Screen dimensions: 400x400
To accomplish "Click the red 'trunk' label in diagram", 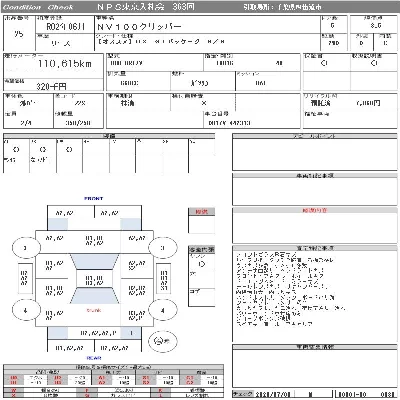I will 94,310.
